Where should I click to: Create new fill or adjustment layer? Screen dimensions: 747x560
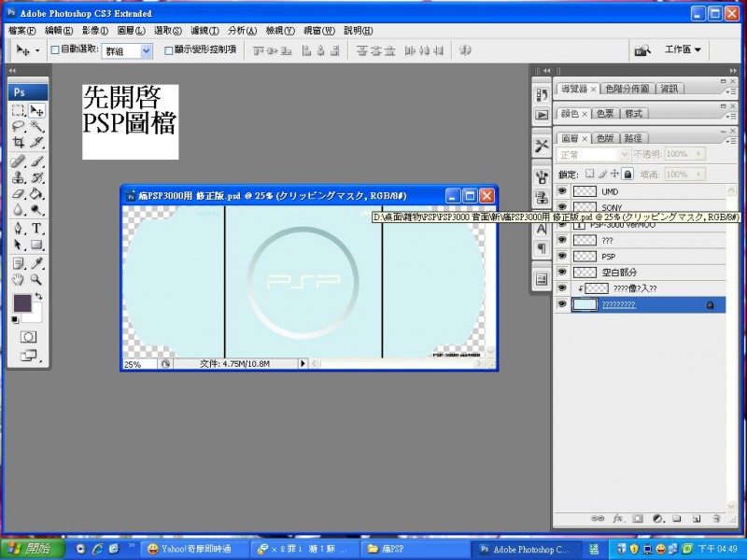pyautogui.click(x=658, y=519)
